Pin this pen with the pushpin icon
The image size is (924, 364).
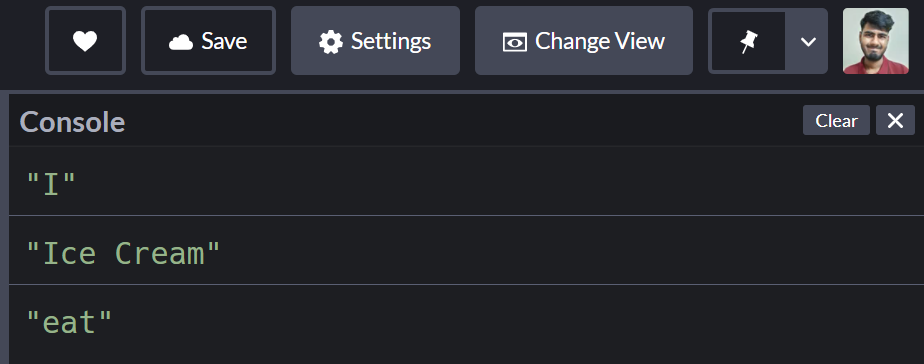[748, 41]
